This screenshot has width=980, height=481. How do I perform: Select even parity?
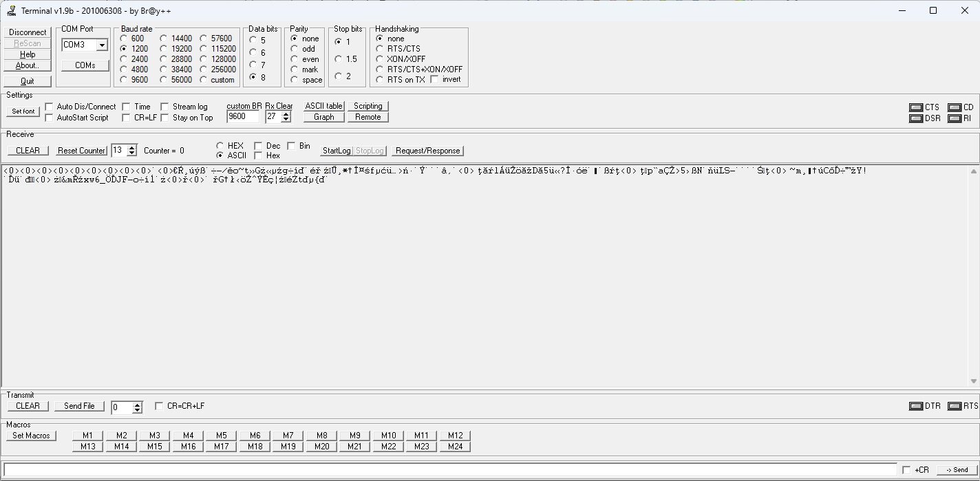pos(294,59)
